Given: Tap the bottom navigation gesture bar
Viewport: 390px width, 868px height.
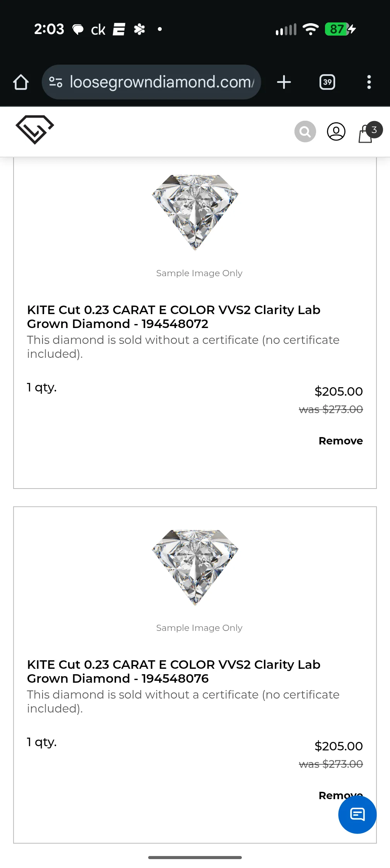Looking at the screenshot, I should (195, 858).
